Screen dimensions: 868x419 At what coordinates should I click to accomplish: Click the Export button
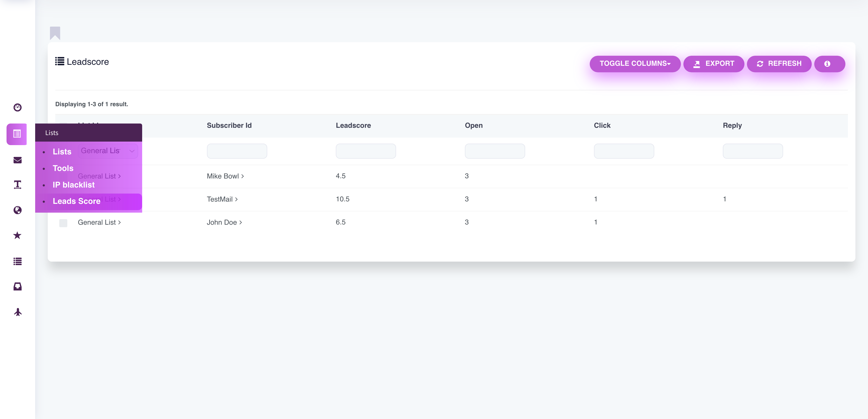[714, 64]
